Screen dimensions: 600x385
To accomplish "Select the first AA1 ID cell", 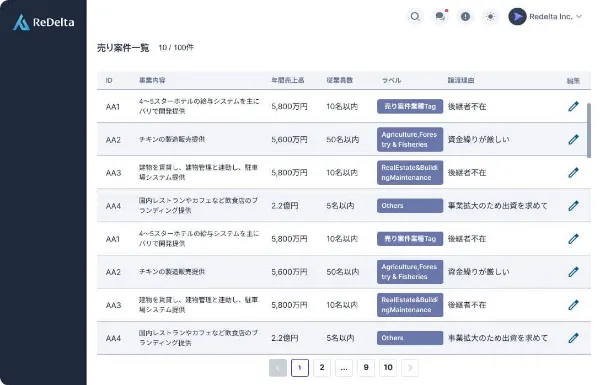I will point(113,107).
